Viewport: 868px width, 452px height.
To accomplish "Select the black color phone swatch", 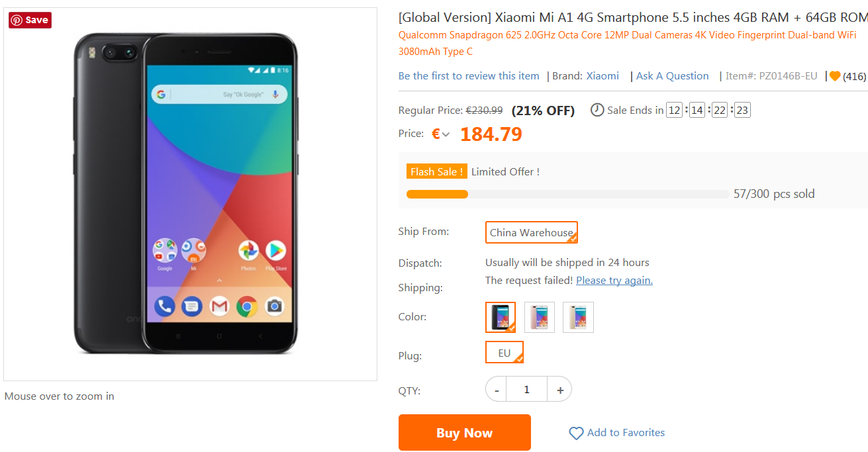I will click(500, 317).
